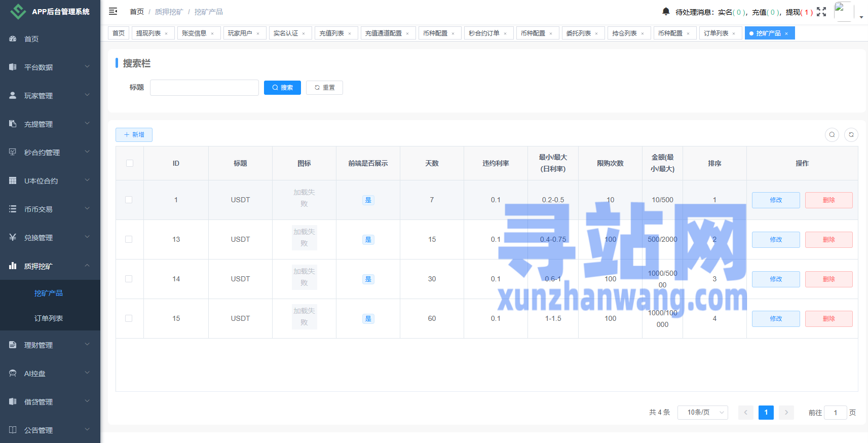This screenshot has width=868, height=443.
Task: Click 修改 for row ID 15
Action: pos(775,319)
